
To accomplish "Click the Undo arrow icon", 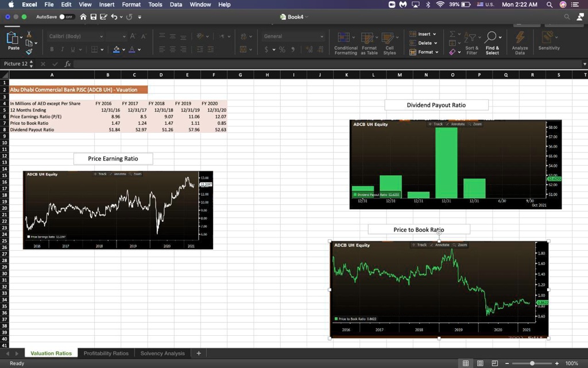I will 114,17.
